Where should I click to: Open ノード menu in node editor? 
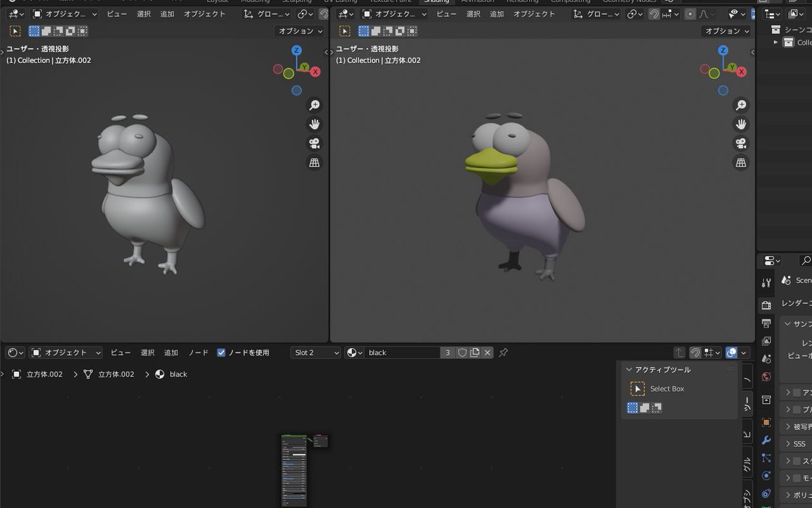click(198, 353)
